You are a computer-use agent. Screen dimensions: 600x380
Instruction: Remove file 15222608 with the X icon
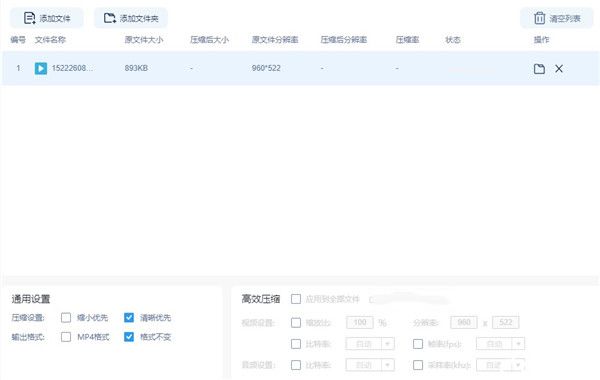(x=559, y=69)
